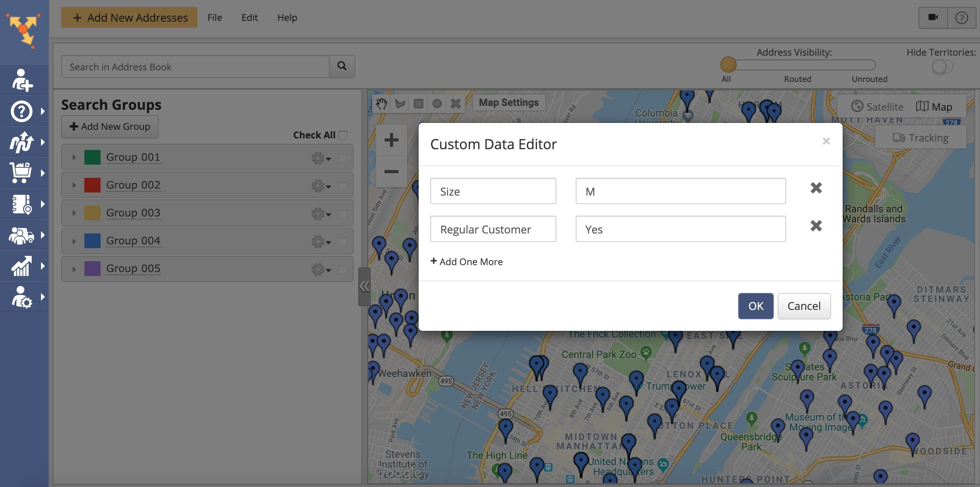Click the Yes value input field
The height and width of the screenshot is (487, 980).
(681, 229)
